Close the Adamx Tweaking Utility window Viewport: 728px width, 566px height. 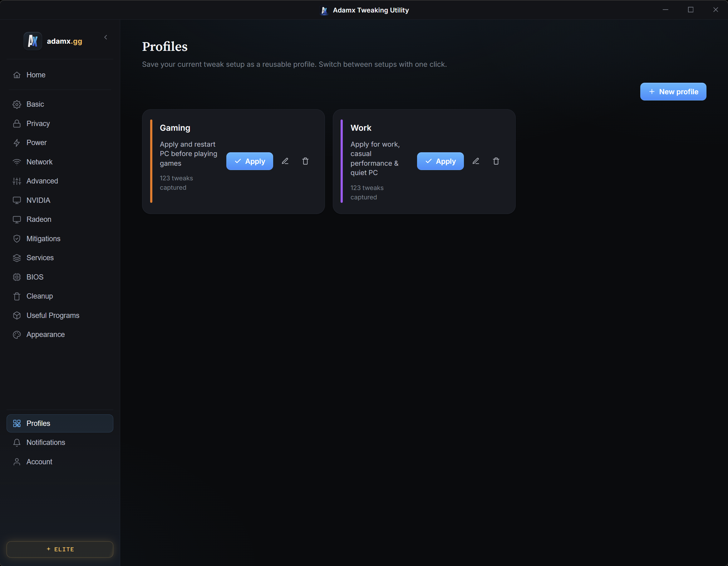[x=716, y=10]
